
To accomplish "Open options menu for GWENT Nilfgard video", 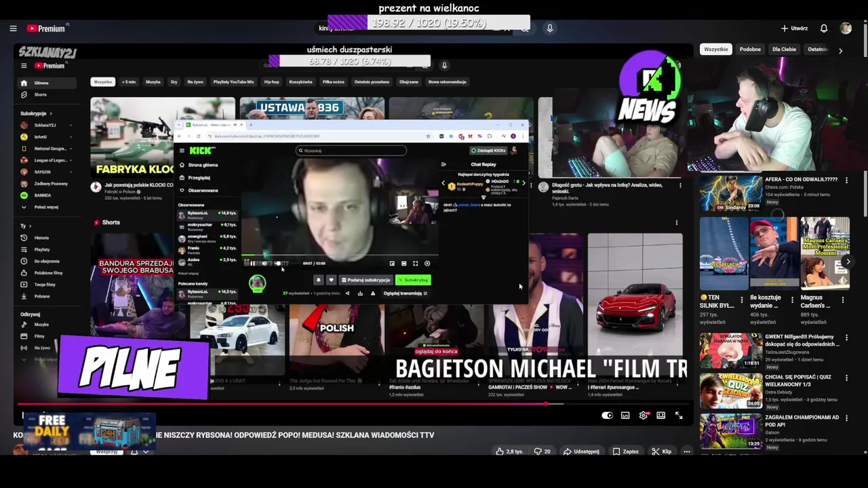I will pyautogui.click(x=846, y=338).
